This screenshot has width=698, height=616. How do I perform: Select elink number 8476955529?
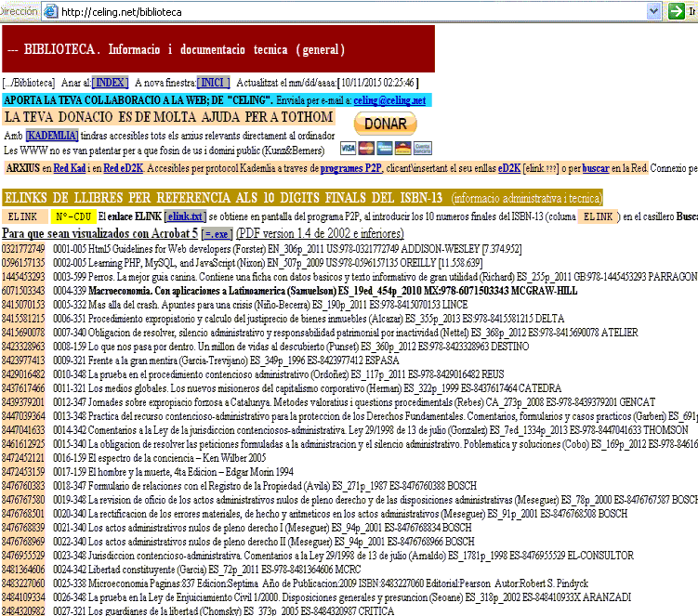pos(23,556)
